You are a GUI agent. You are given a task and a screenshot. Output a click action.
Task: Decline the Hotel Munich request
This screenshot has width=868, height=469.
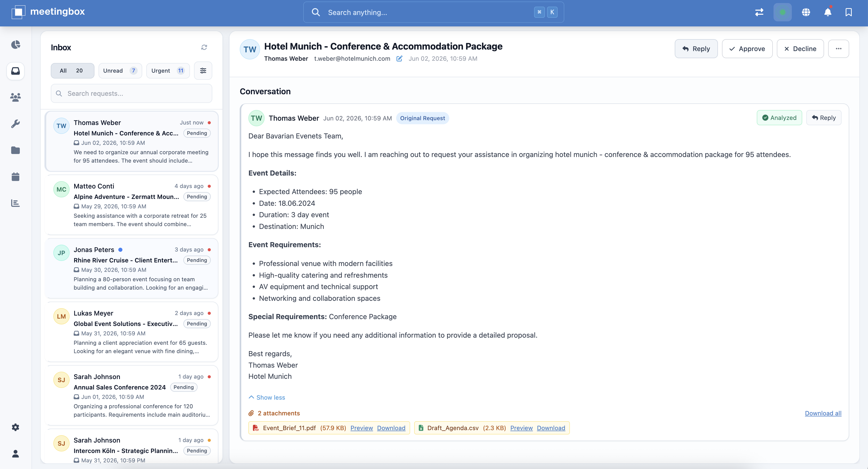[800, 49]
